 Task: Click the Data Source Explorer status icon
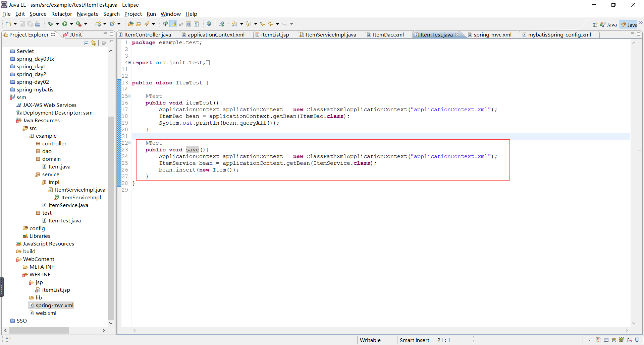[x=622, y=340]
